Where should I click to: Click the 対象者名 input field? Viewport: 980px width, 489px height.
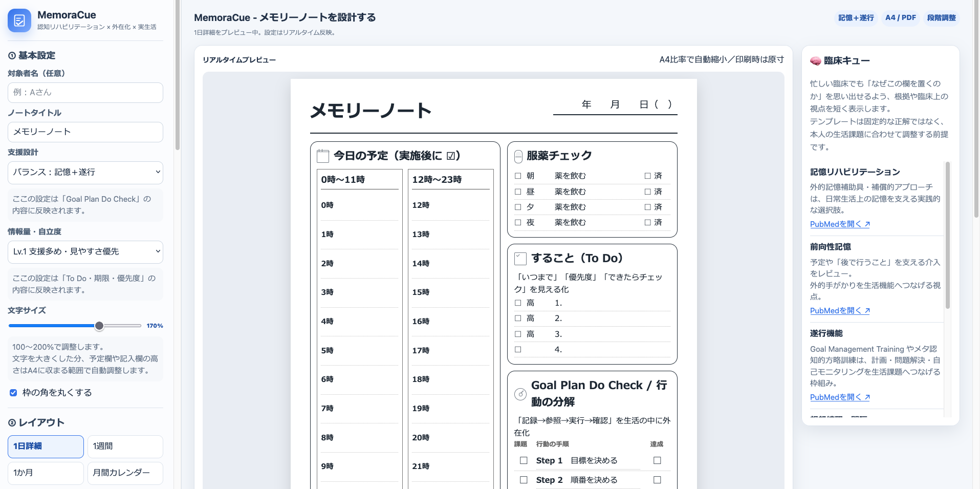[85, 93]
